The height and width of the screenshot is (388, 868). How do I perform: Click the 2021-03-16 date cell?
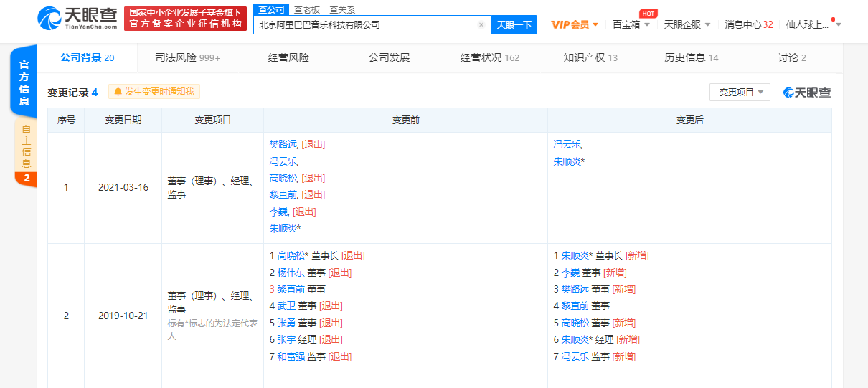coord(123,188)
